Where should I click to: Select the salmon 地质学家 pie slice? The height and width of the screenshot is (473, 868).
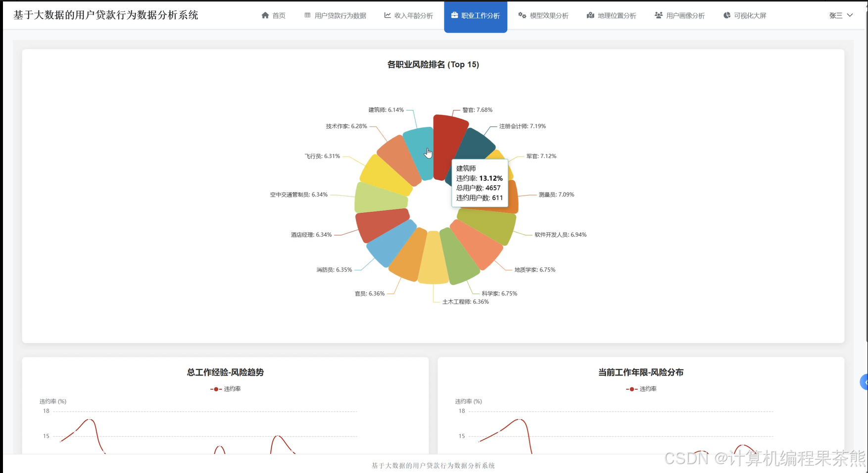click(x=477, y=245)
